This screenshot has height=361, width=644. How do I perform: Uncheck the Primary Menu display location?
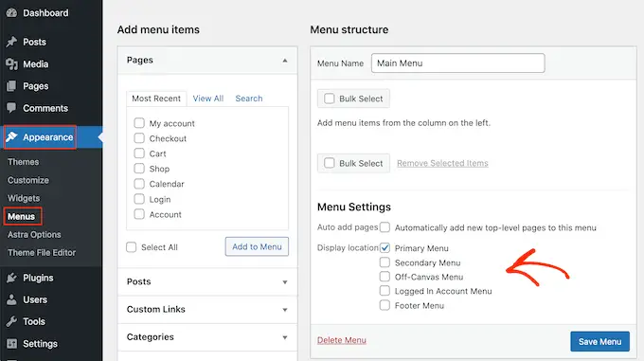(385, 247)
